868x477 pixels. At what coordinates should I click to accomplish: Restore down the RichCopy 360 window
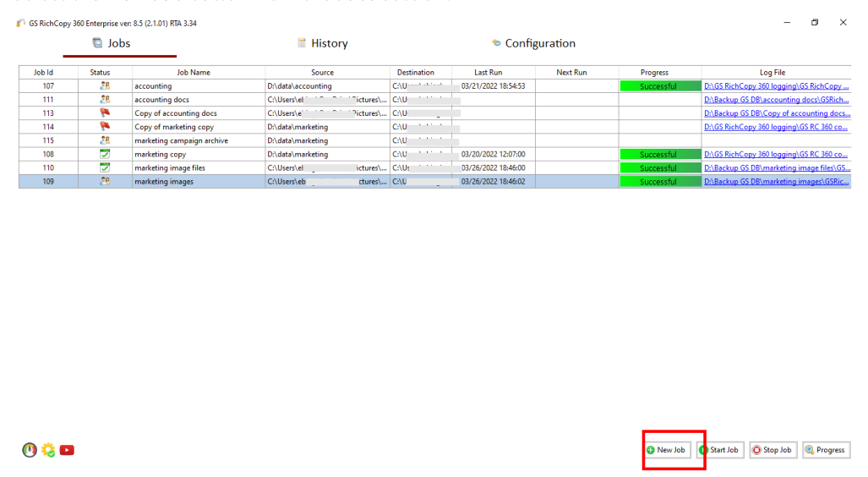pos(815,22)
